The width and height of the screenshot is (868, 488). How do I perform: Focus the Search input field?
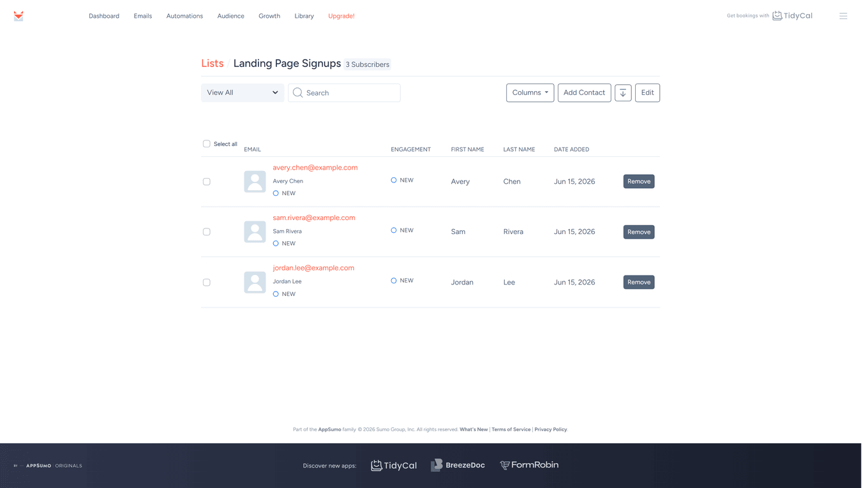coord(344,93)
